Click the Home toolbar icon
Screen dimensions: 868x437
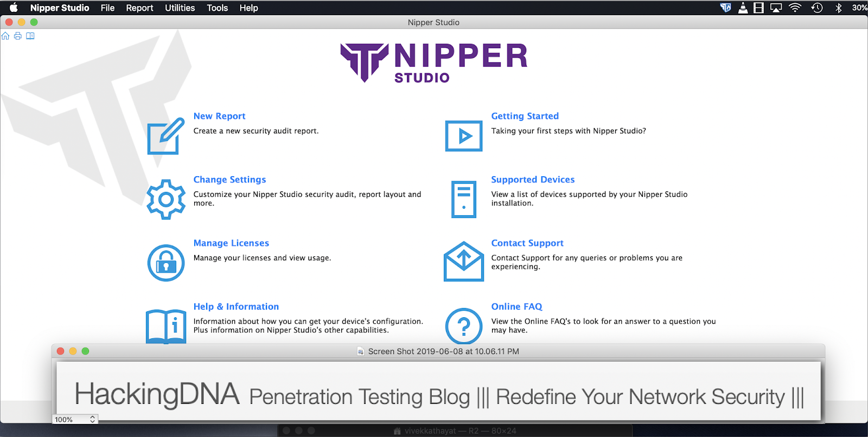click(x=5, y=36)
